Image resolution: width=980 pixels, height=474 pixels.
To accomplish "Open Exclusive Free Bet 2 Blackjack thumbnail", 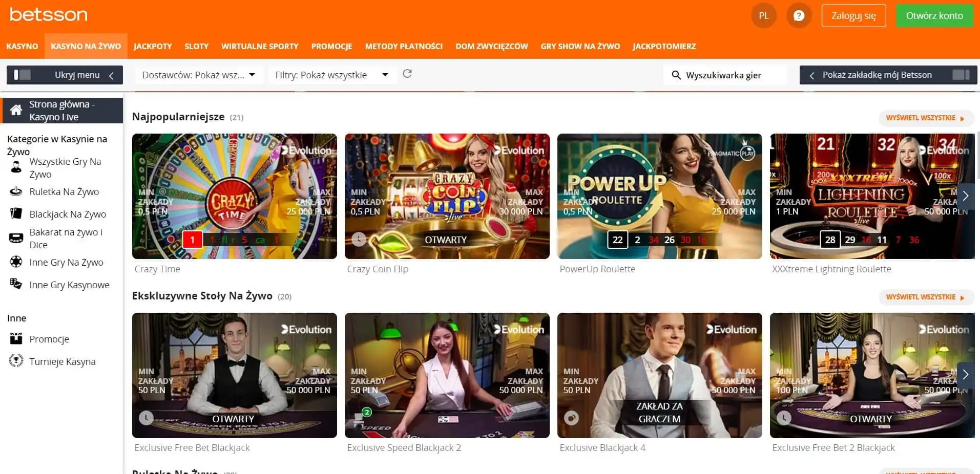I will tap(872, 375).
